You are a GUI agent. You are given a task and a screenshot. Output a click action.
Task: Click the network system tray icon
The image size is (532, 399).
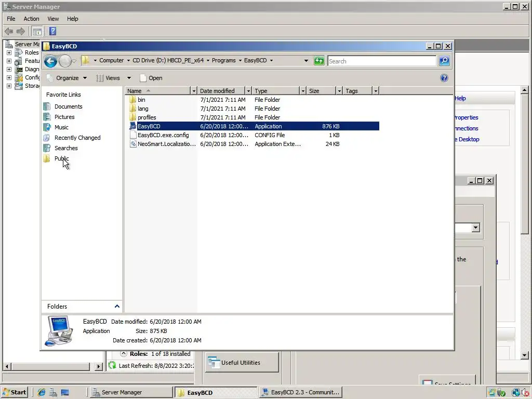516,393
